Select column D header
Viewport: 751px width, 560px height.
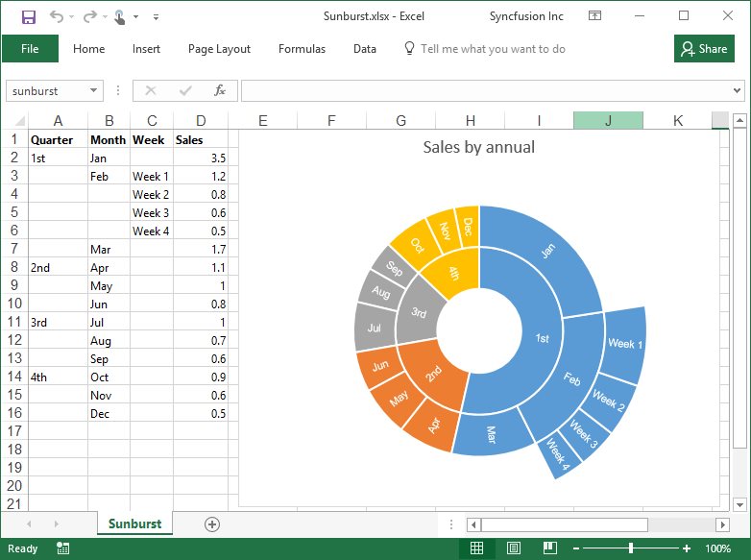[201, 121]
